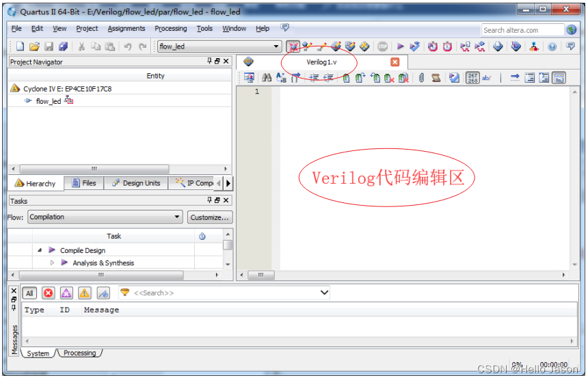Click the Clear All Bookmarks icon
This screenshot has width=588, height=380.
[403, 78]
